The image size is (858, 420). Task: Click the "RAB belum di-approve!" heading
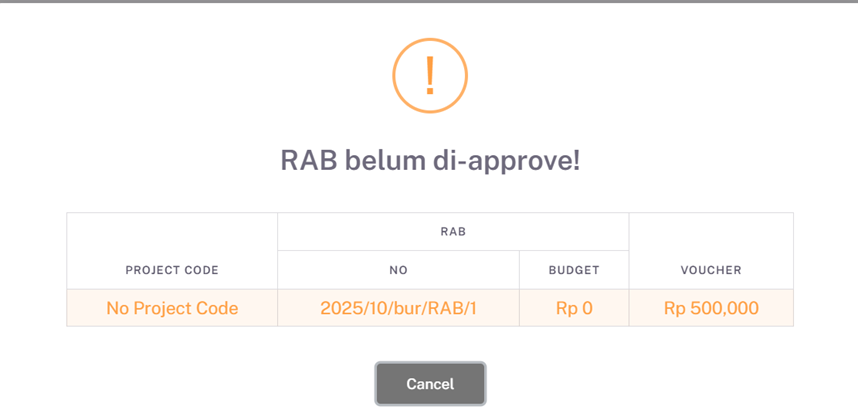[430, 160]
